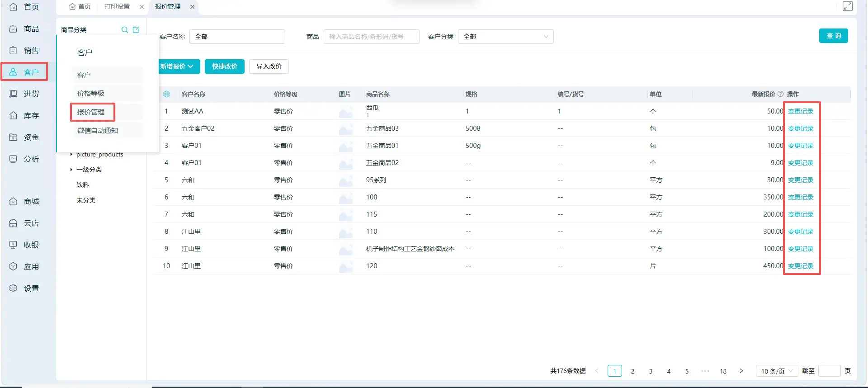Open the 商城 mall sidebar icon

click(x=14, y=201)
